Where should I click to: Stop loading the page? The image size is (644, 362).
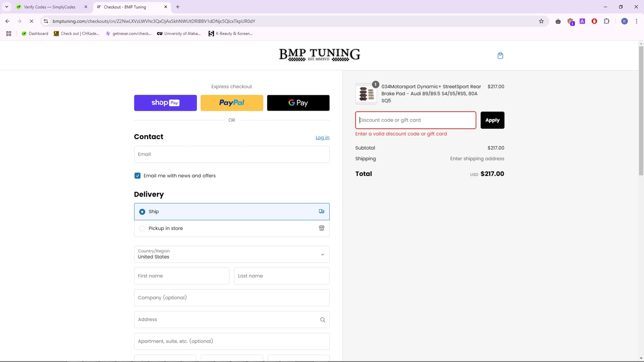[31, 21]
